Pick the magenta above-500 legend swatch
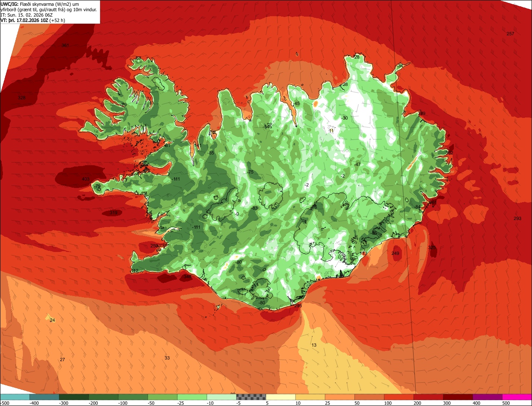 pos(517,397)
